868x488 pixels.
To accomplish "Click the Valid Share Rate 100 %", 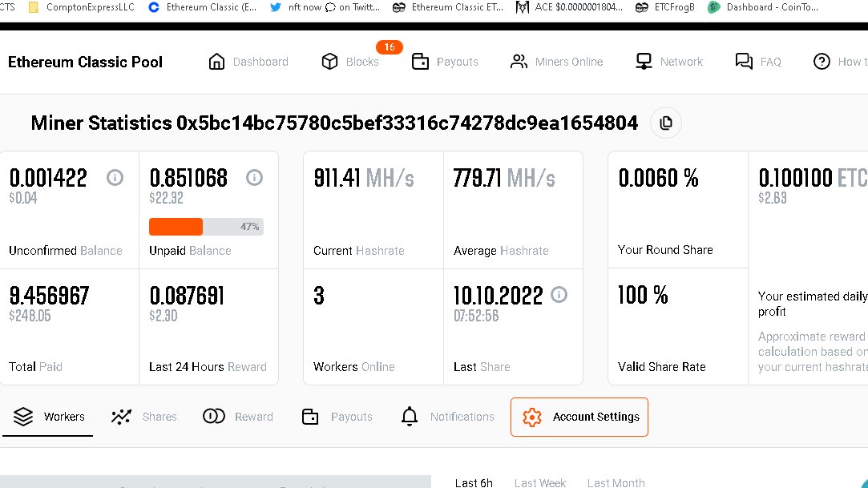I will (x=643, y=295).
